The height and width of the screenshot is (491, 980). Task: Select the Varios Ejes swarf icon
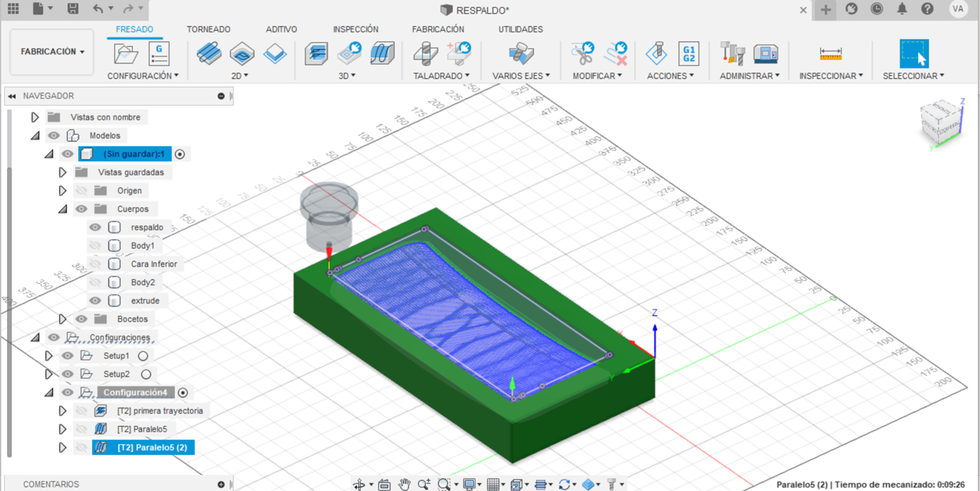[521, 53]
